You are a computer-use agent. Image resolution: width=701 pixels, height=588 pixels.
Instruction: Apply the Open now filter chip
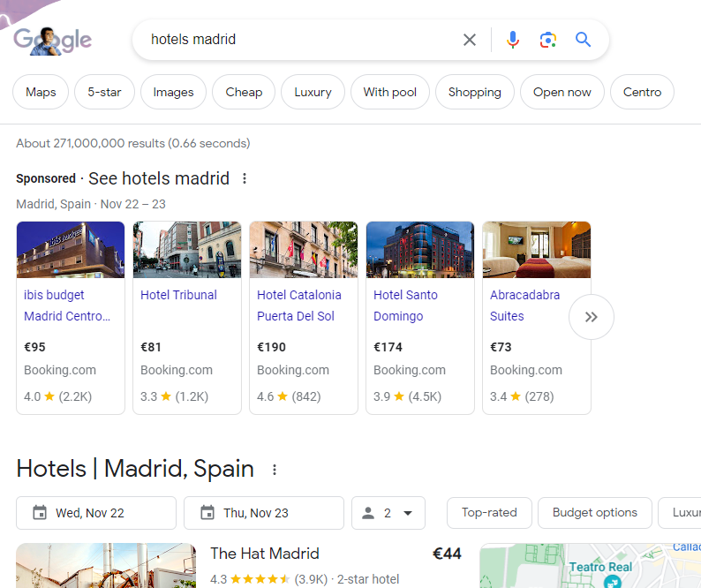(x=562, y=92)
